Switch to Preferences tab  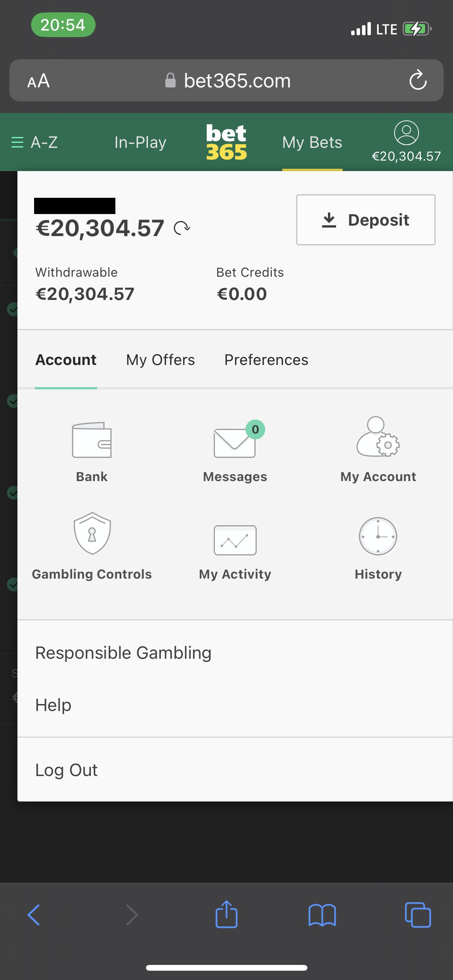click(x=266, y=360)
